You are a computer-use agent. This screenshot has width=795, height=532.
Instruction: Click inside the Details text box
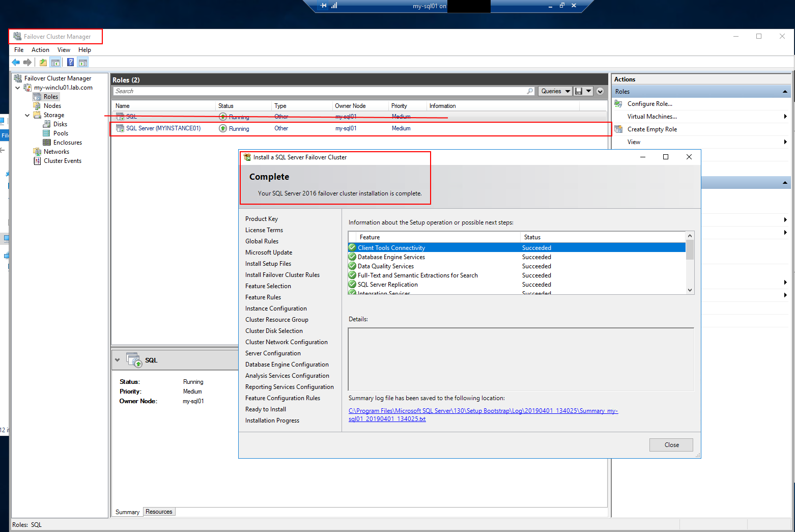pos(521,359)
